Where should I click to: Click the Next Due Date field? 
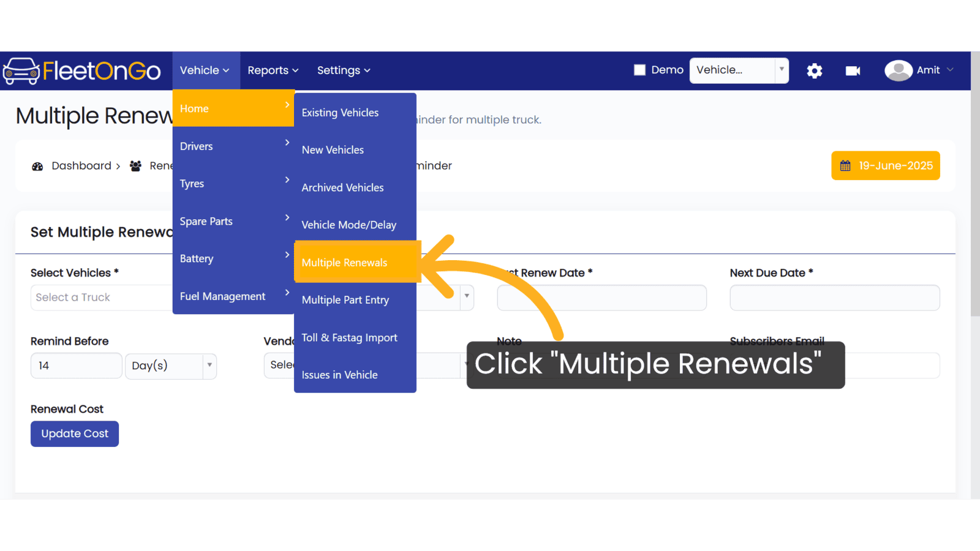pyautogui.click(x=834, y=298)
